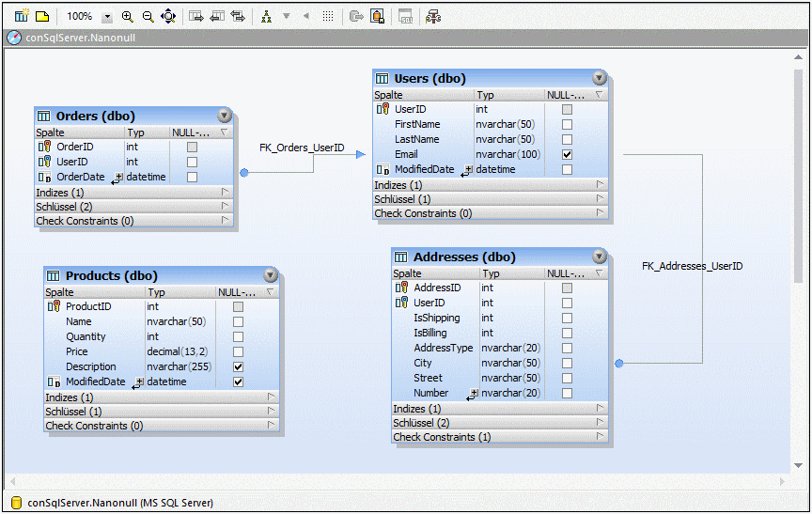Click the save diagram as image icon
This screenshot has width=812, height=514.
click(x=378, y=17)
